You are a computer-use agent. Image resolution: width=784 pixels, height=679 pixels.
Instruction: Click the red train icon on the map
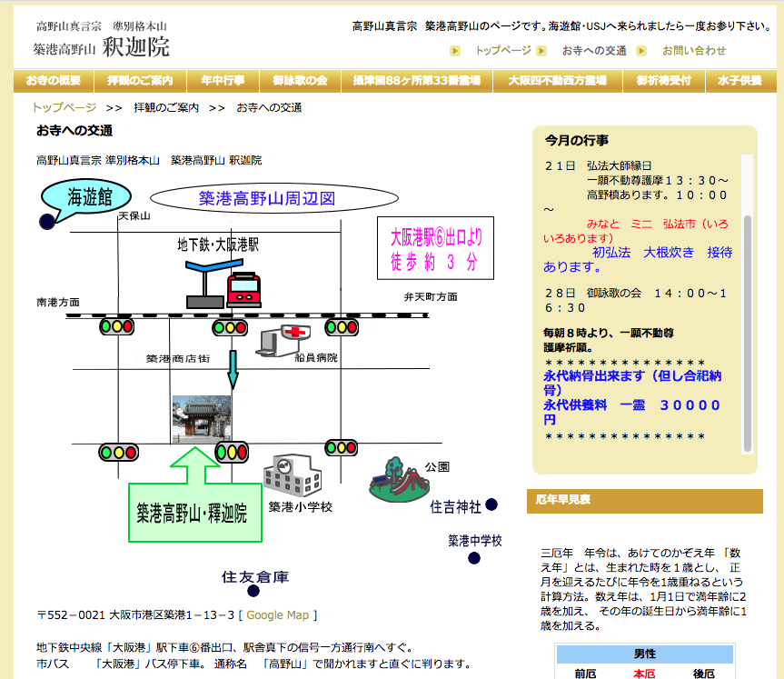pyautogui.click(x=243, y=288)
